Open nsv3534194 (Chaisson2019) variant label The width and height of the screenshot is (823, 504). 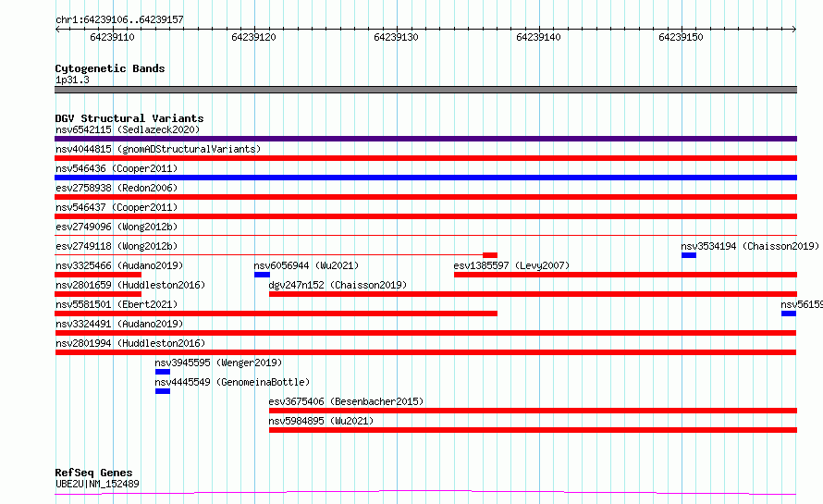[x=750, y=246]
